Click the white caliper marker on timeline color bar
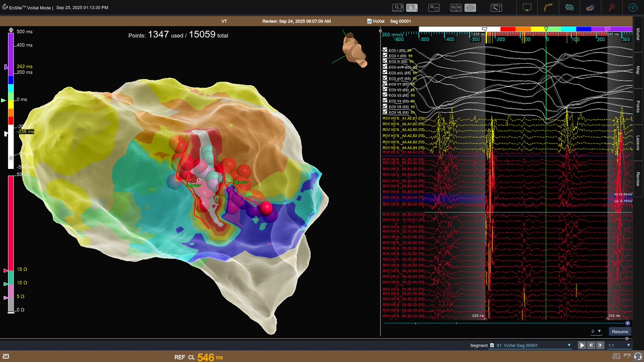Screen dimensions: 644x362 485,29
